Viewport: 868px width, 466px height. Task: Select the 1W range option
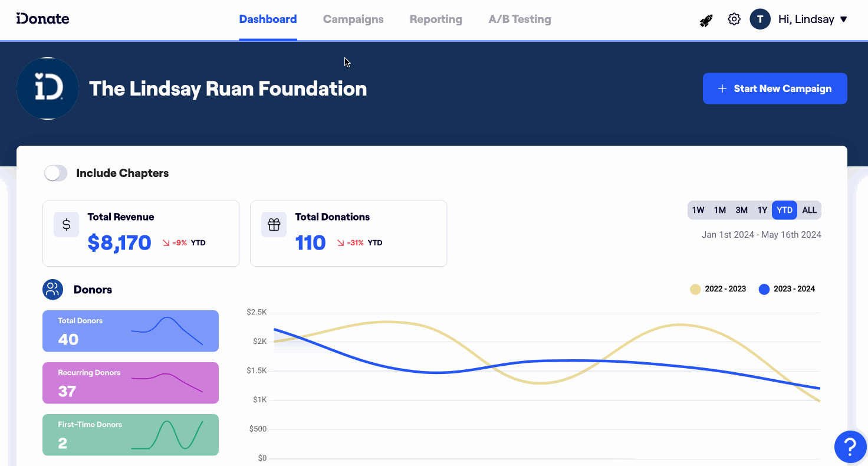tap(698, 210)
